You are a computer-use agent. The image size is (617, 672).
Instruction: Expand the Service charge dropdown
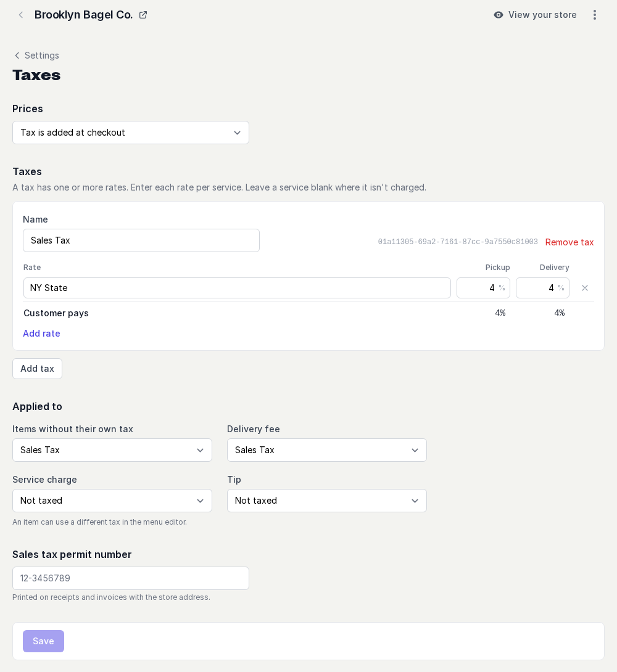(x=112, y=501)
